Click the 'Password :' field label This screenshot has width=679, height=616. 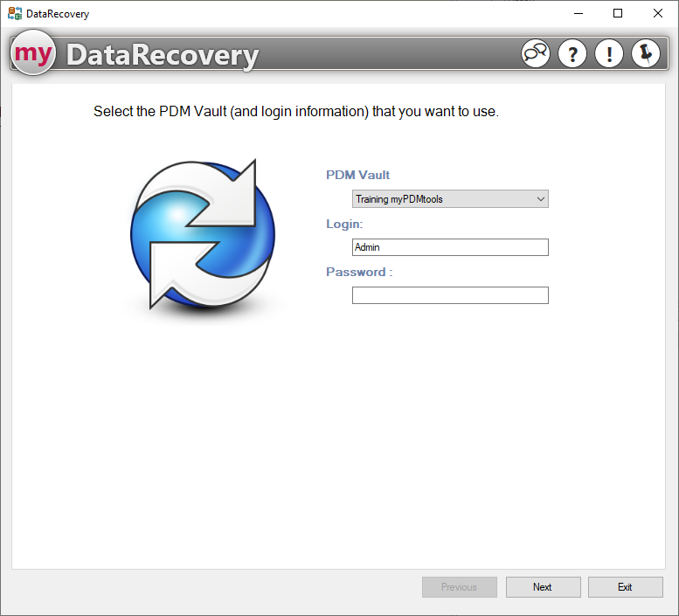(359, 272)
